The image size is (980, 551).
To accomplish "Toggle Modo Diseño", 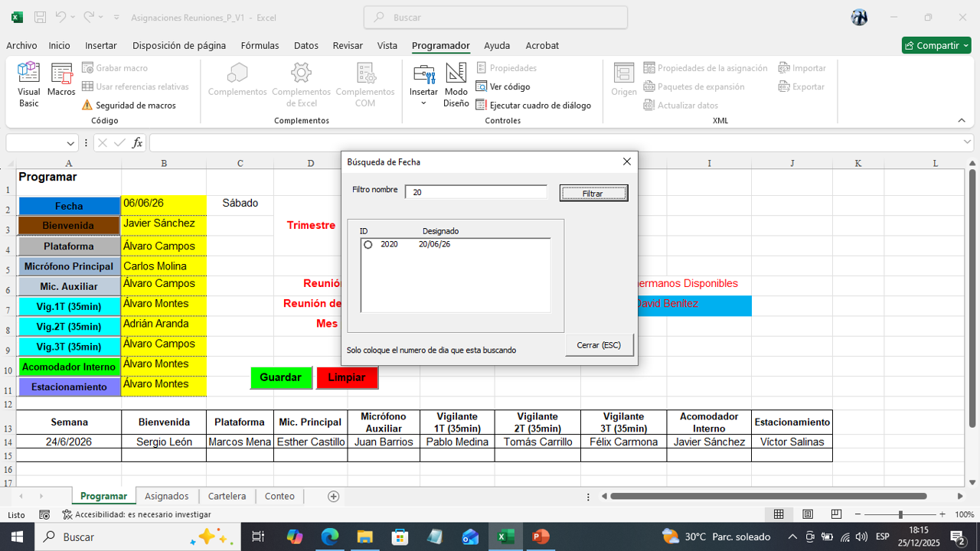I will pyautogui.click(x=456, y=85).
